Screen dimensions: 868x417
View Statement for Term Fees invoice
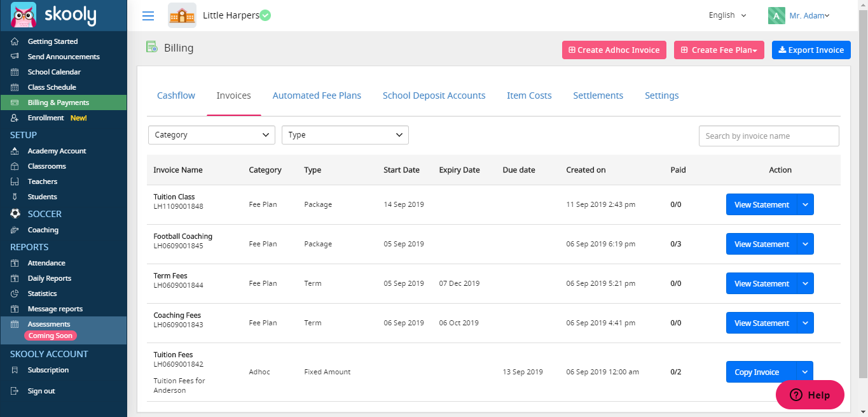tap(762, 284)
